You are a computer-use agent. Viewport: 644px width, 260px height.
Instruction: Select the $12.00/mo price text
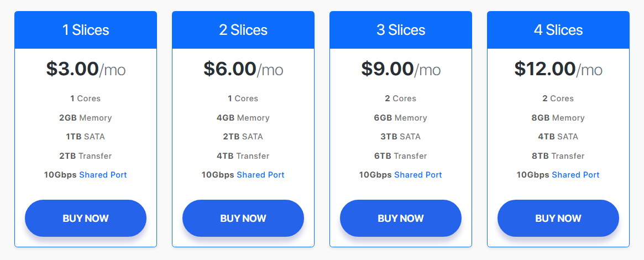[558, 69]
